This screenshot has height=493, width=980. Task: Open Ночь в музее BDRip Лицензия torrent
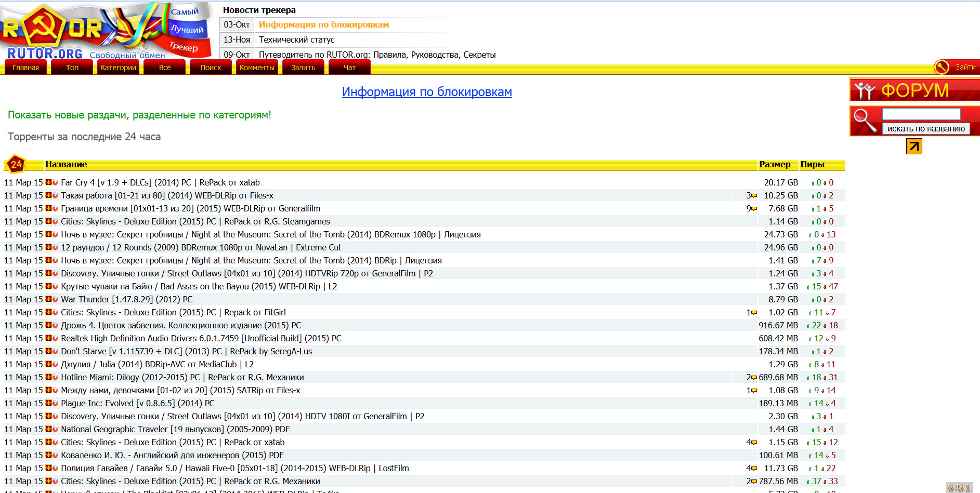pos(251,260)
